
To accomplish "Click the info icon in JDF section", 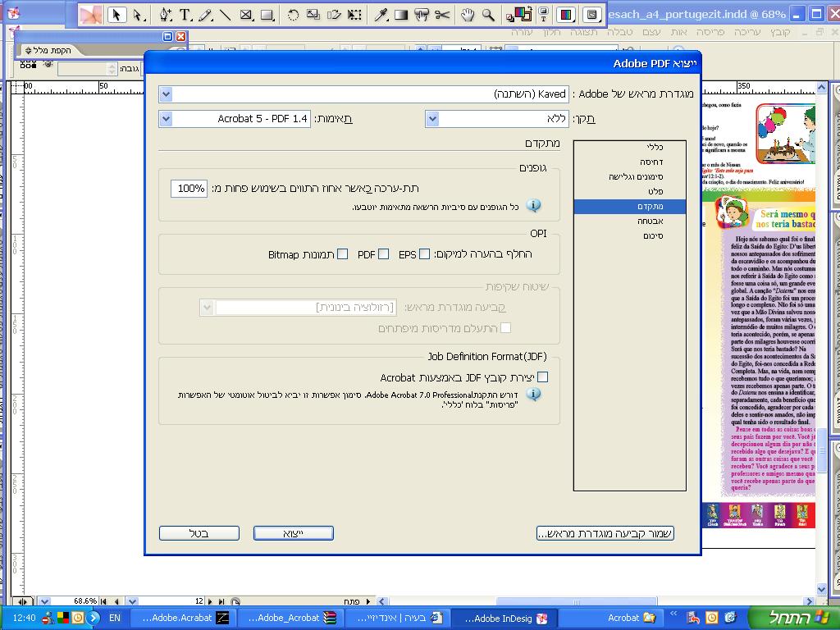I will (x=533, y=395).
